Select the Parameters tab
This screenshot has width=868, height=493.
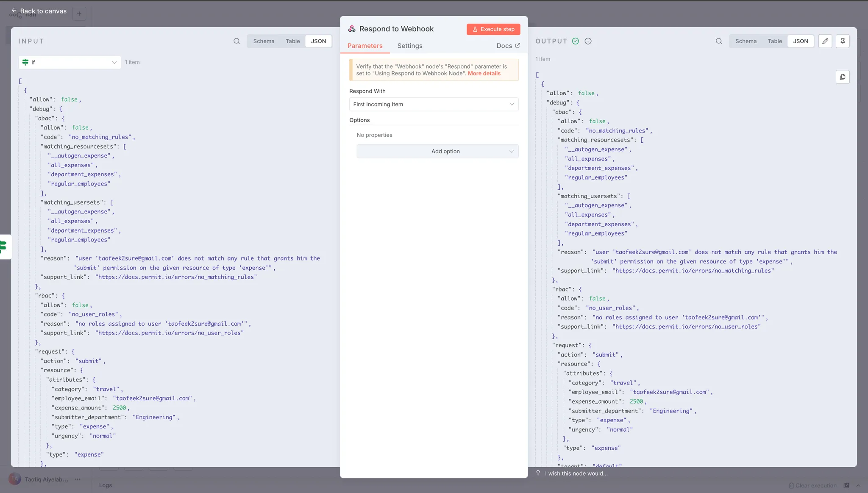[364, 46]
